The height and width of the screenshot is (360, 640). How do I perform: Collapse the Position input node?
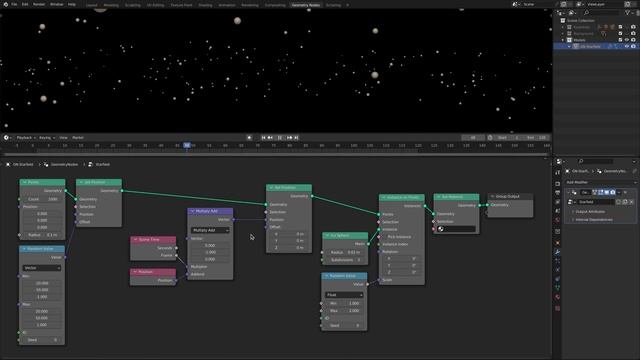[135, 271]
